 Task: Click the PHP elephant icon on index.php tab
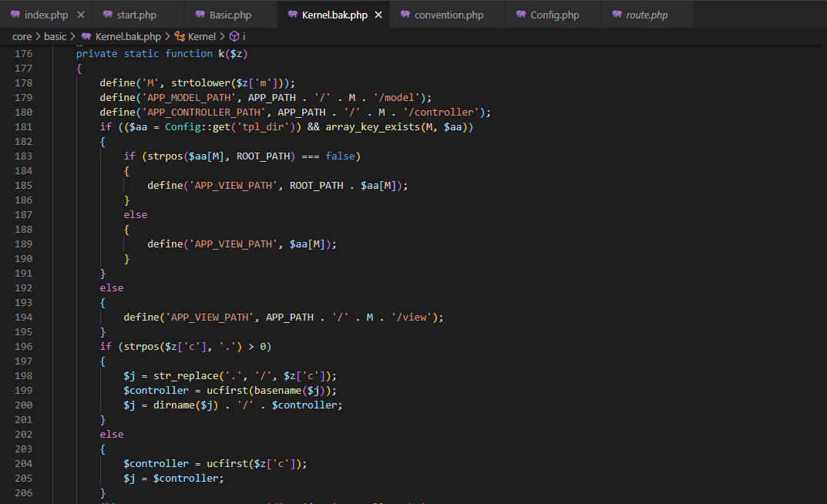click(x=15, y=14)
